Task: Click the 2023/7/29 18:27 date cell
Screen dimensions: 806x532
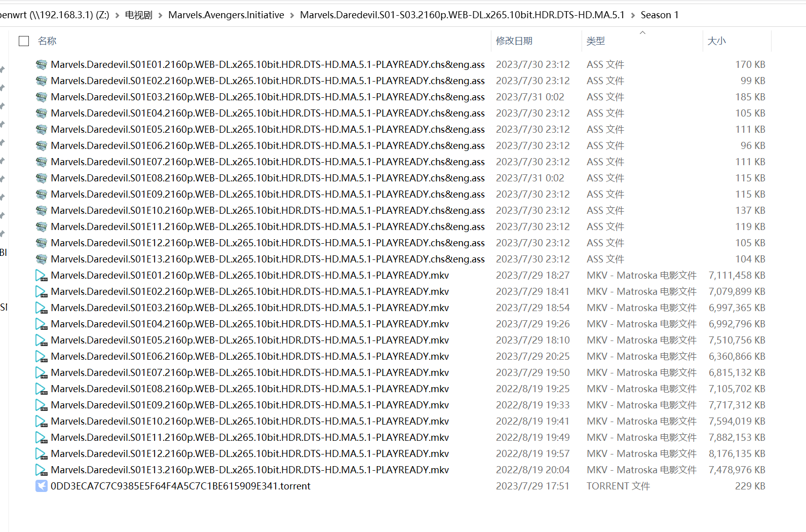Action: tap(533, 275)
